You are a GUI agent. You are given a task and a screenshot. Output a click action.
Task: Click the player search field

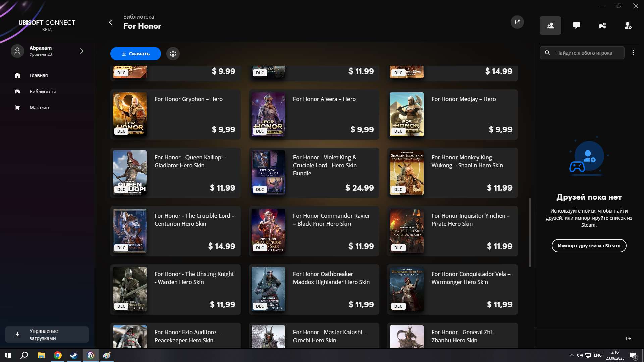[582, 53]
